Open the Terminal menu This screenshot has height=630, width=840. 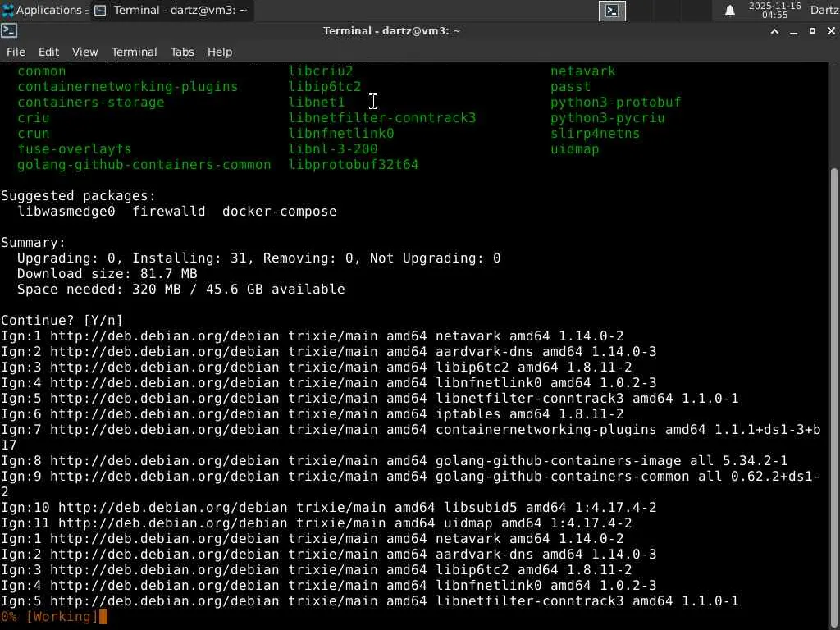pos(134,52)
